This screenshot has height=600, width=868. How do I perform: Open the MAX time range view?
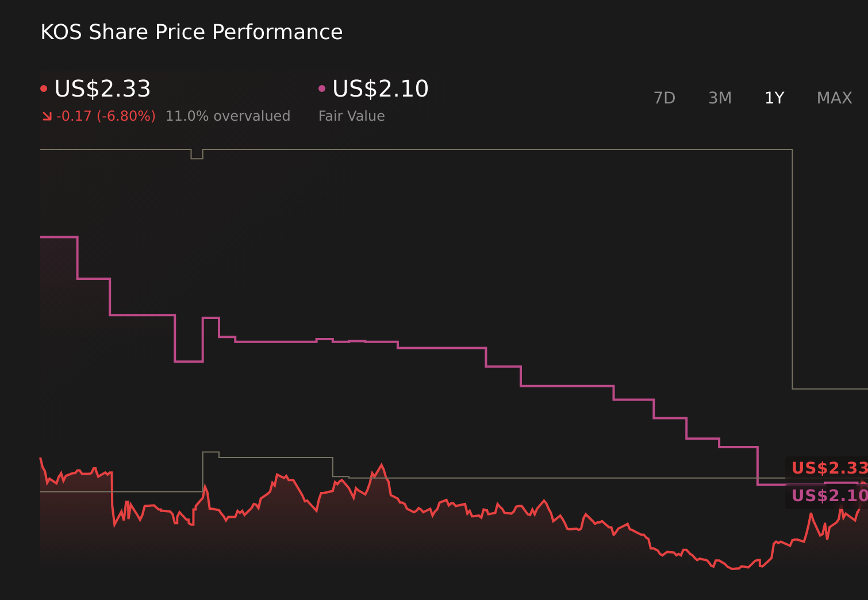pos(834,98)
